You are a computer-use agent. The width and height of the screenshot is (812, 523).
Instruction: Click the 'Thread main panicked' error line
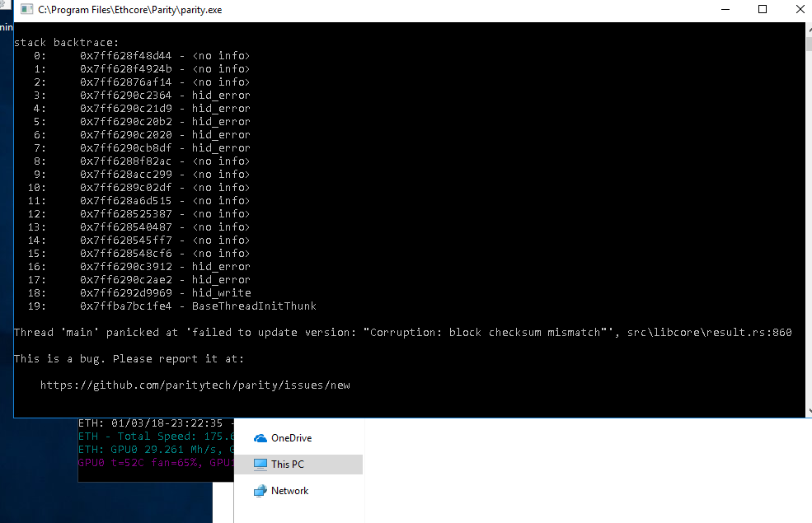pos(404,332)
